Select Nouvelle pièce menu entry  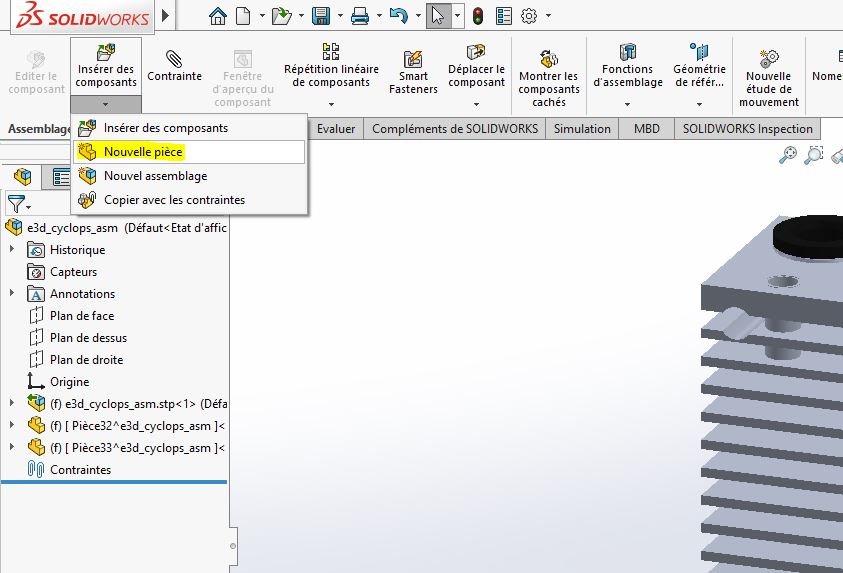pos(189,152)
